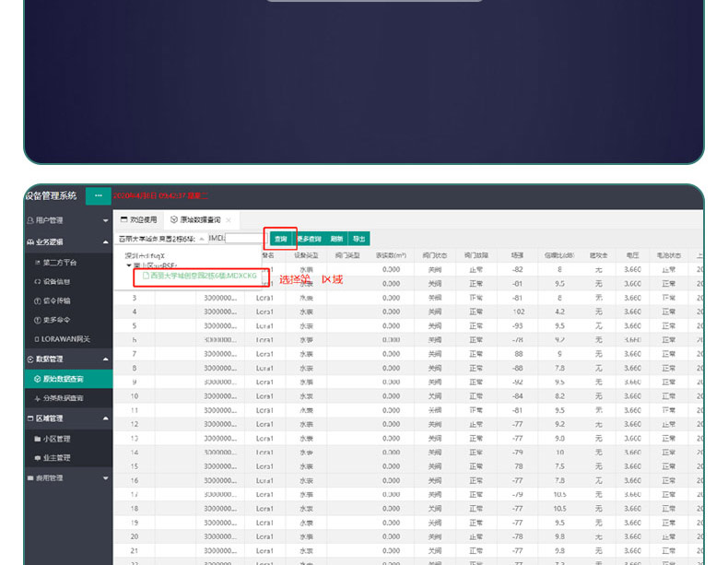728x565 pixels.
Task: Open 第三方平台 in the sidebar
Action: click(66, 263)
